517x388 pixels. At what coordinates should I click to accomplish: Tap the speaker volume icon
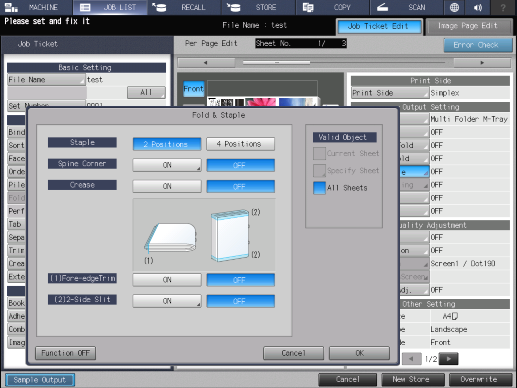[478, 7]
